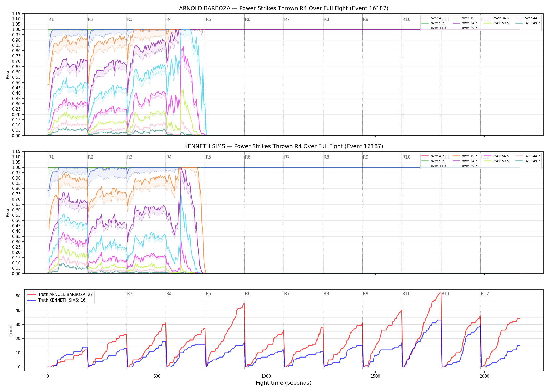The height and width of the screenshot is (392, 549).
Task: Click Count axis tick label '10'
Action: pyautogui.click(x=18, y=353)
